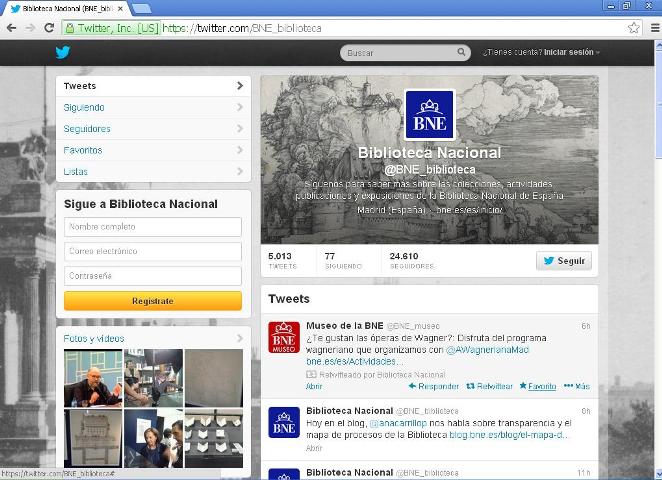Open Fotos y vídeos link
662x480 pixels.
94,339
